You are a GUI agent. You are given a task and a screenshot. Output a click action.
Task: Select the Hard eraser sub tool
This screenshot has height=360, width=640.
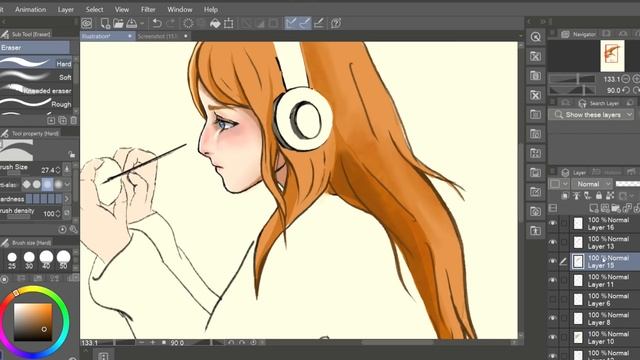click(36, 63)
